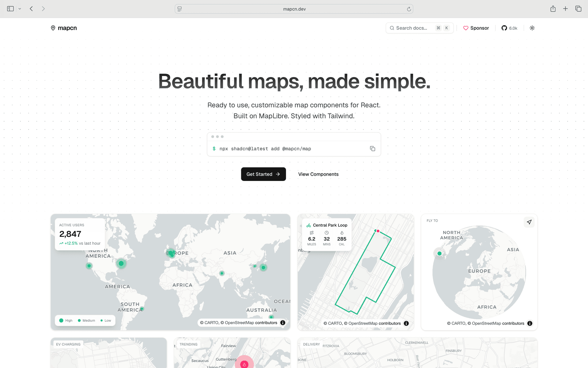Open a new browser tab
This screenshot has height=368, width=588.
pos(565,9)
